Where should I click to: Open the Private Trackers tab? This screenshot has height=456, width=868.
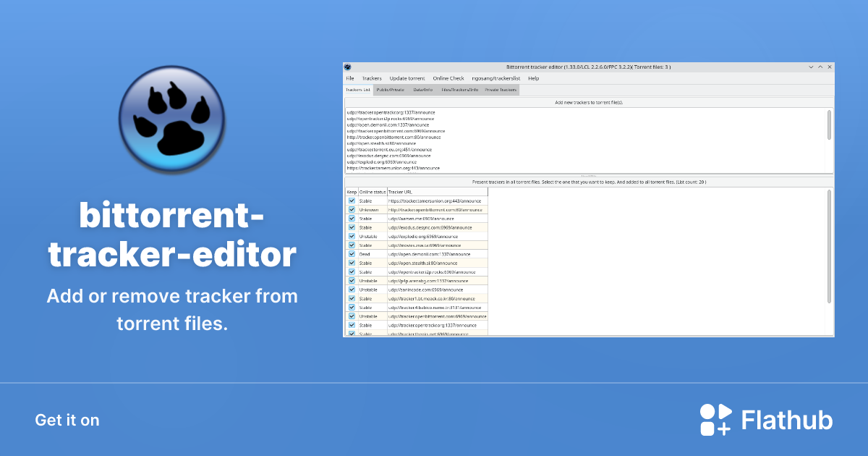(x=501, y=90)
